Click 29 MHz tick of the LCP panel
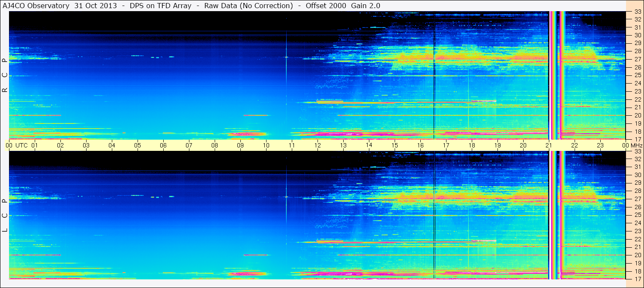The height and width of the screenshot is (288, 644). (x=638, y=183)
